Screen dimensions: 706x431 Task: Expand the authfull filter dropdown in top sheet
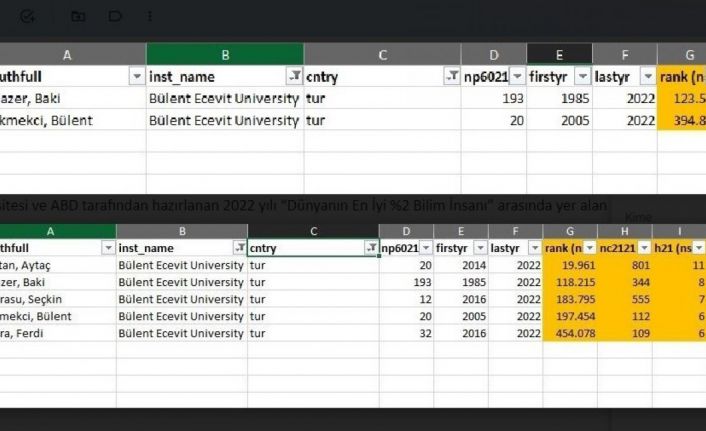pyautogui.click(x=137, y=76)
